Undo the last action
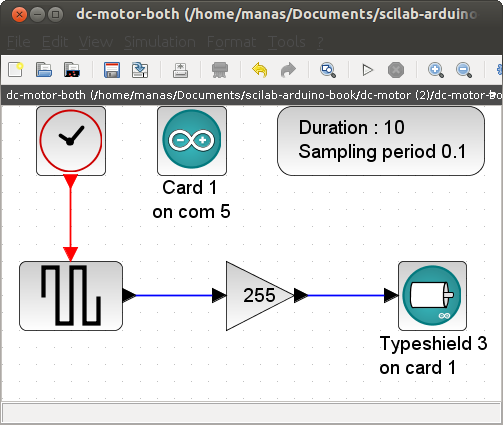The width and height of the screenshot is (503, 425). [260, 70]
